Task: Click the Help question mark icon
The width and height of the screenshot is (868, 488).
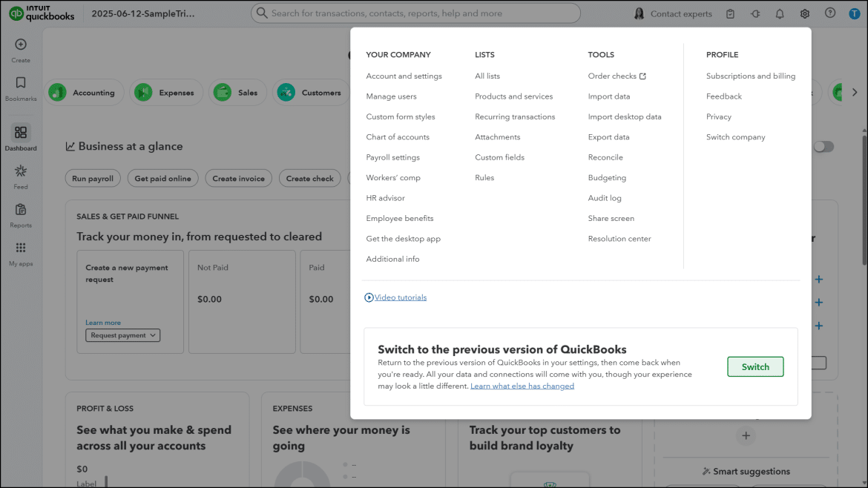Action: tap(831, 13)
